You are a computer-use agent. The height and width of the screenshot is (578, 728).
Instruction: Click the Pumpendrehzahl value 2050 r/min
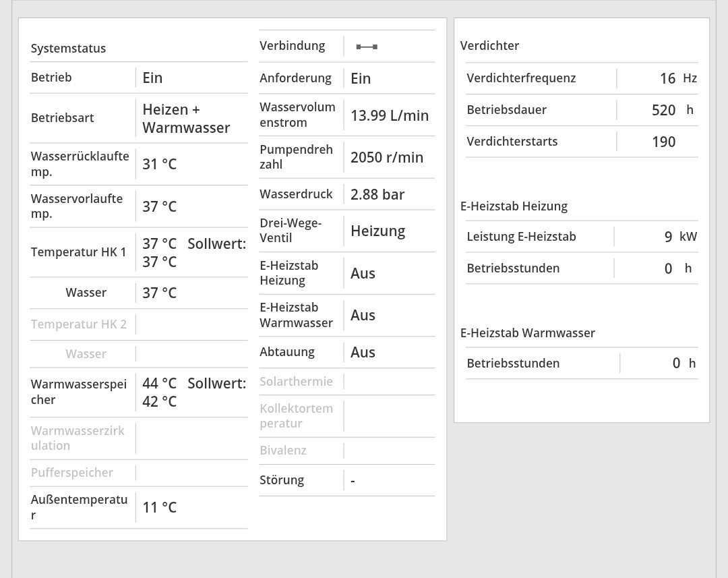(x=387, y=157)
